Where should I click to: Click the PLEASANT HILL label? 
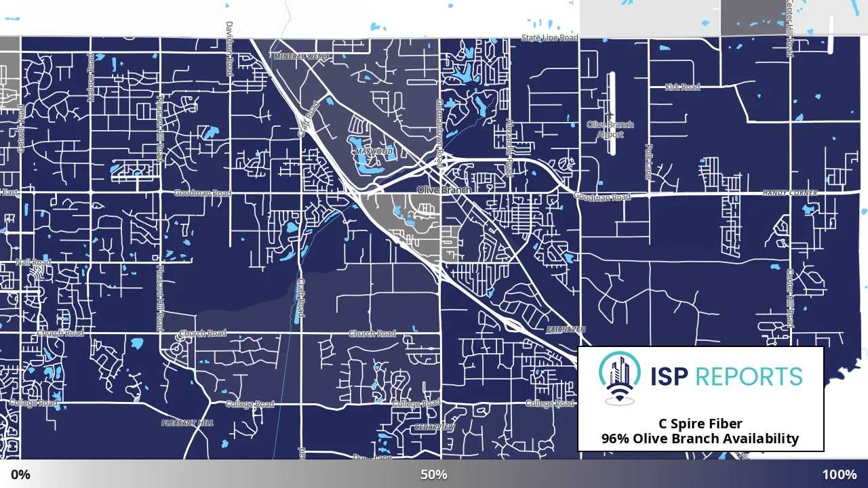pos(187,423)
